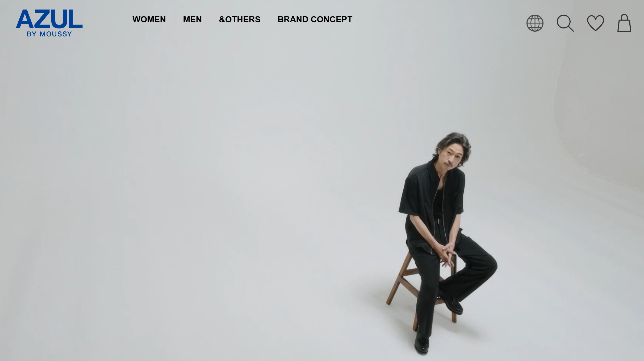Select BRAND CONCEPT in the navigation
Image resolution: width=644 pixels, height=361 pixels.
click(315, 19)
